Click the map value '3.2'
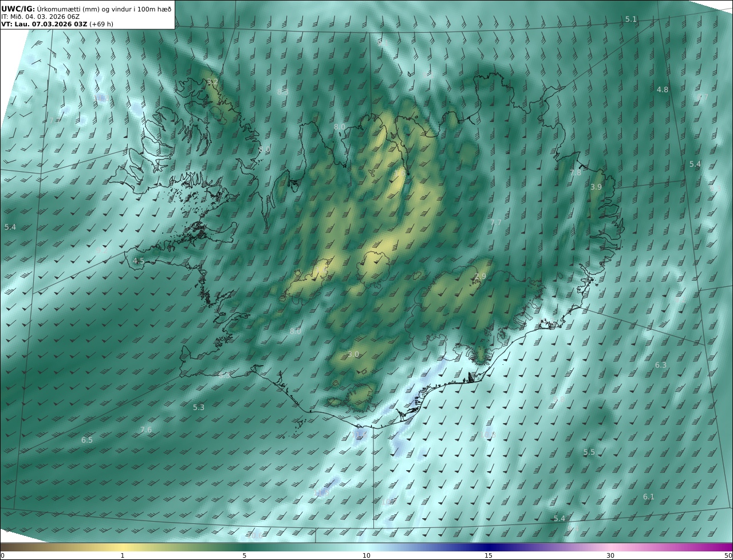 (212, 82)
